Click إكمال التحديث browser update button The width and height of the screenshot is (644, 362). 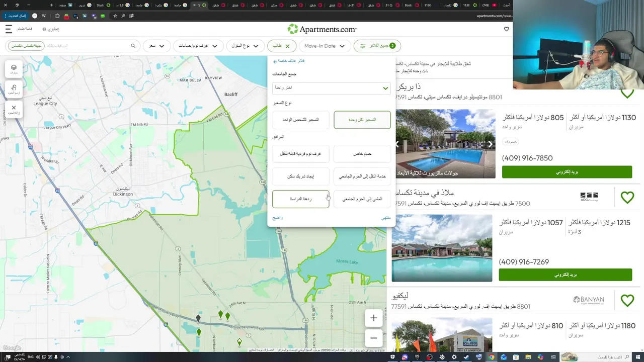15,16
